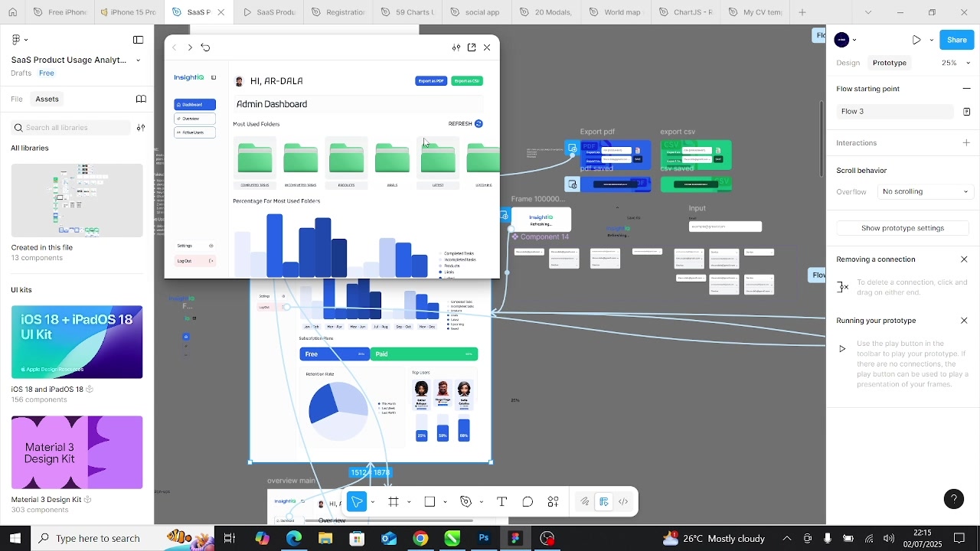Go forward in the prototype preview
This screenshot has height=551, width=980.
pyautogui.click(x=190, y=47)
